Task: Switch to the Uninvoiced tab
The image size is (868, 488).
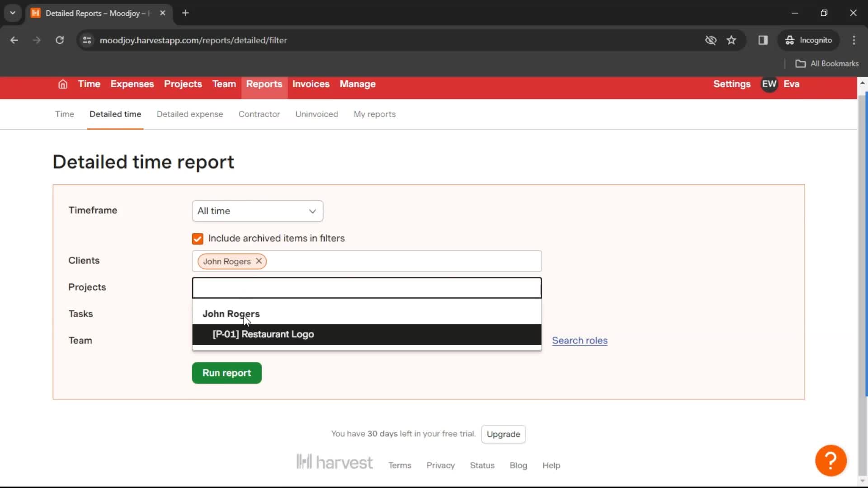Action: (x=316, y=114)
